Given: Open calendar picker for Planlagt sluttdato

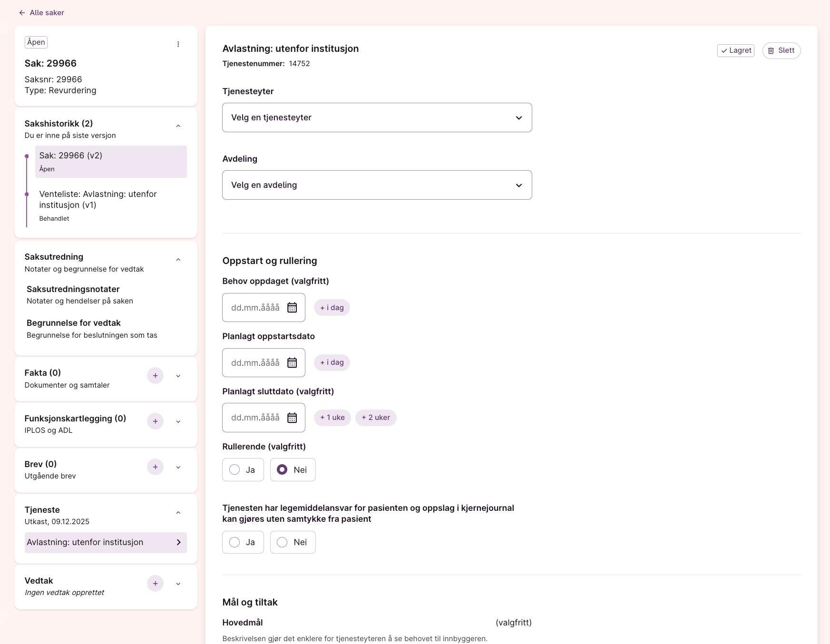Looking at the screenshot, I should tap(292, 418).
